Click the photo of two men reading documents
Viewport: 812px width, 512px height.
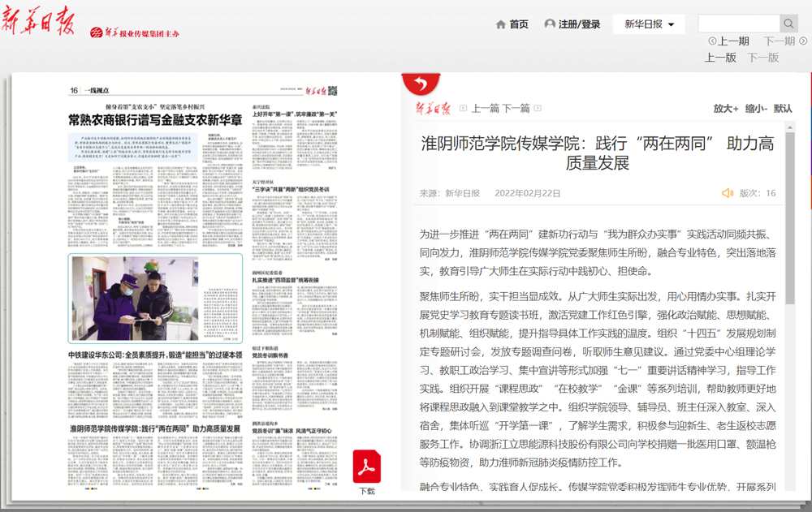(135, 298)
